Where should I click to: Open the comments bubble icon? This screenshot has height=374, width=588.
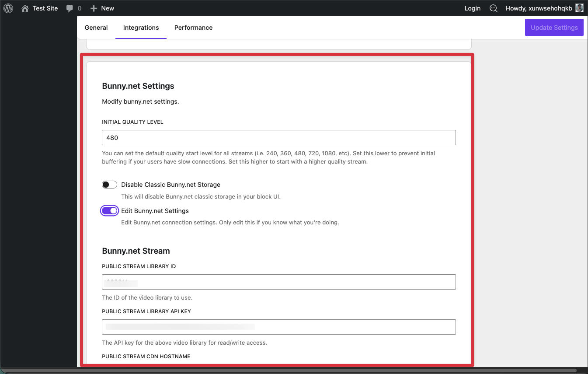point(70,8)
